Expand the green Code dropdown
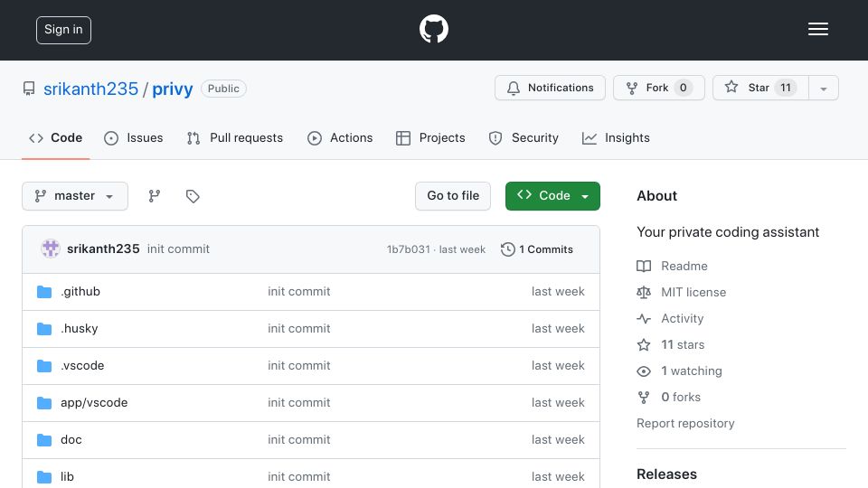The height and width of the screenshot is (488, 868). click(552, 196)
